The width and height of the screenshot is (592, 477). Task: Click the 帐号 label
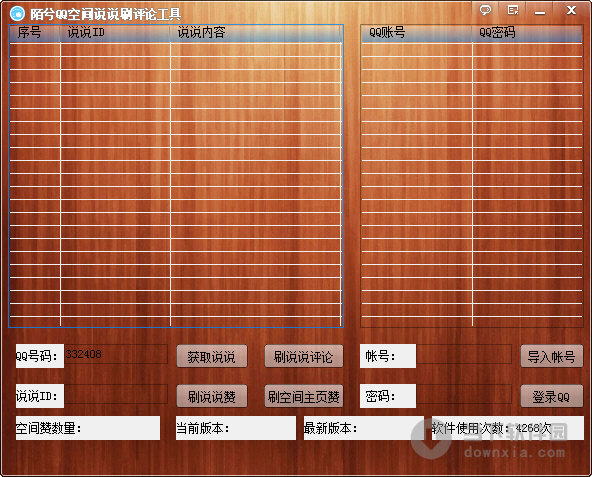coord(388,356)
